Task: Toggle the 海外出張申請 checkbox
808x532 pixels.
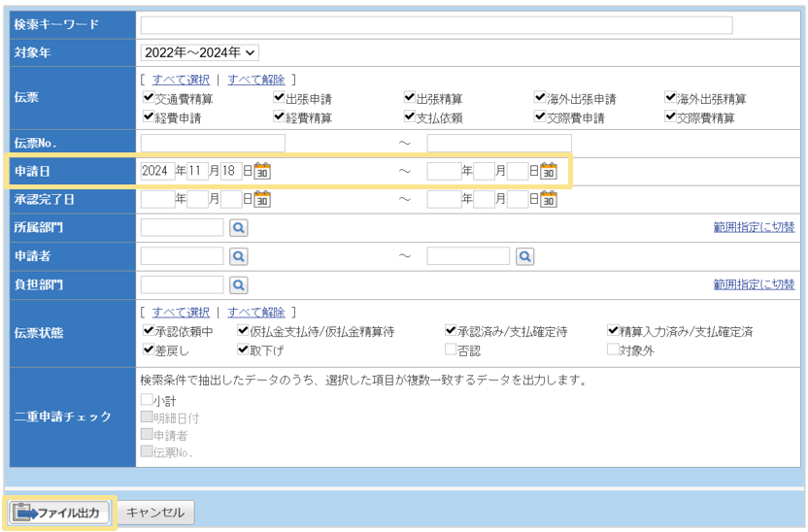Action: coord(539,98)
